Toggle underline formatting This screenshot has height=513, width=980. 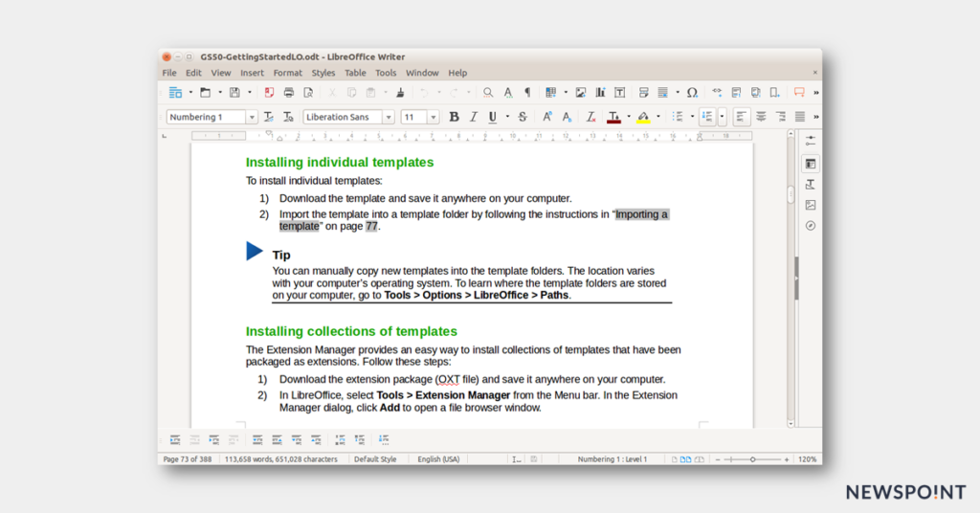[493, 117]
